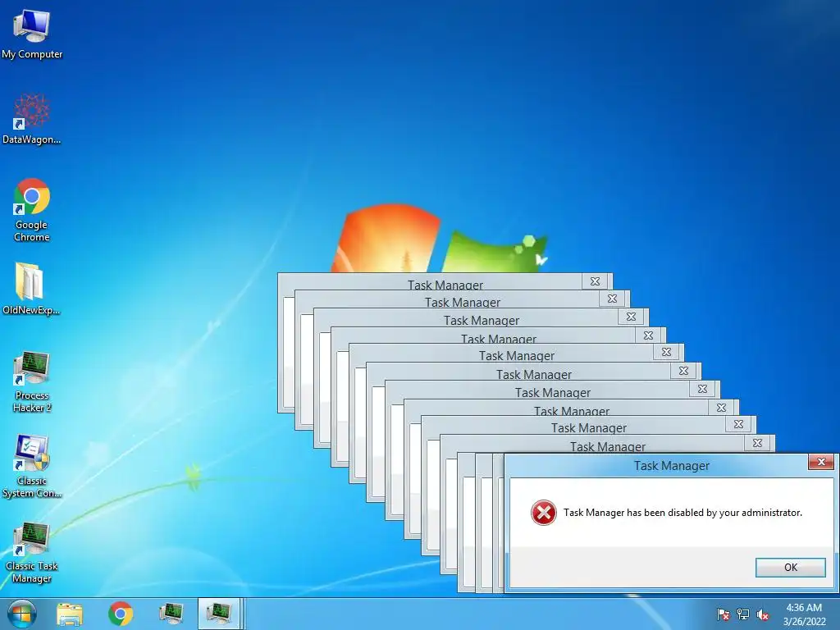Open the clock showing 4:36 AM
The width and height of the screenshot is (840, 630).
804,614
